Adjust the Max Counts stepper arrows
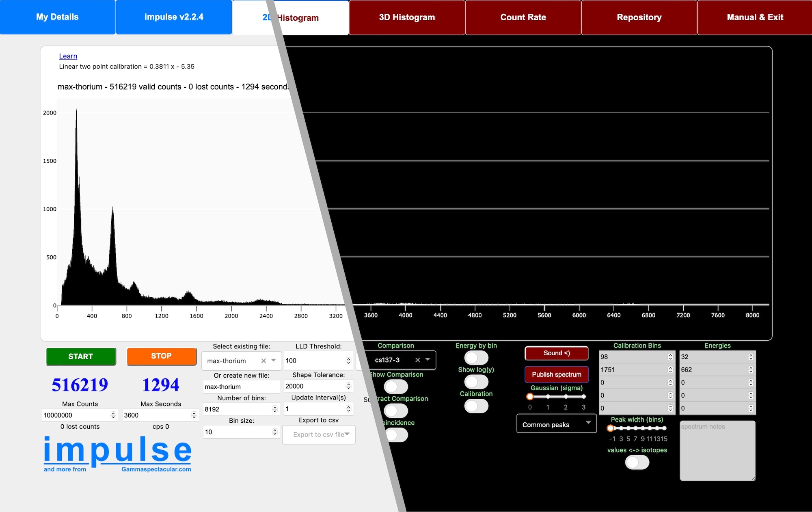 coord(113,415)
